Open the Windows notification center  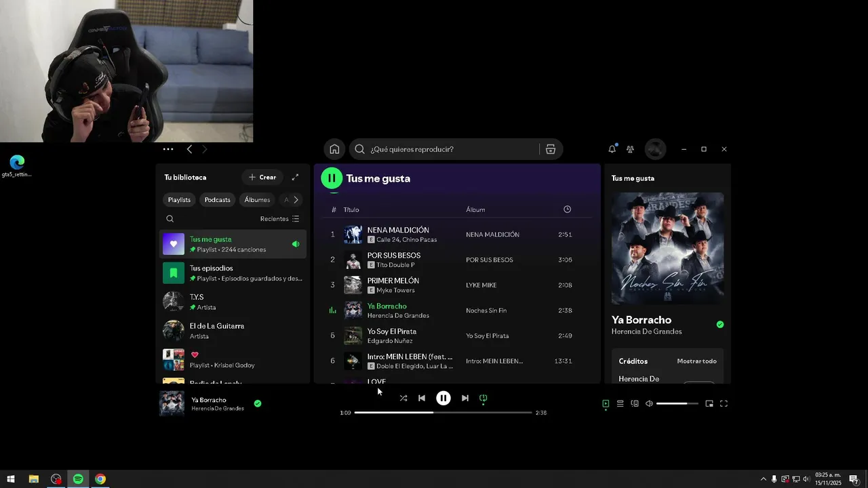coord(854,479)
